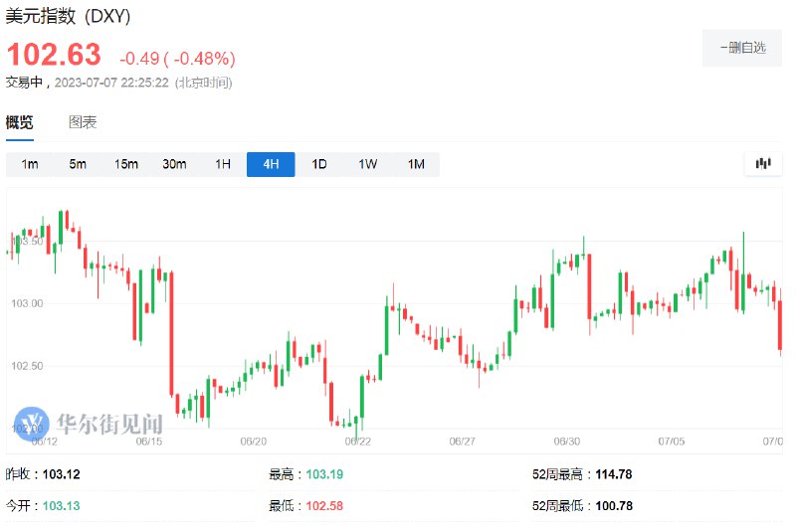Switch to the 图表 tab

(83, 122)
